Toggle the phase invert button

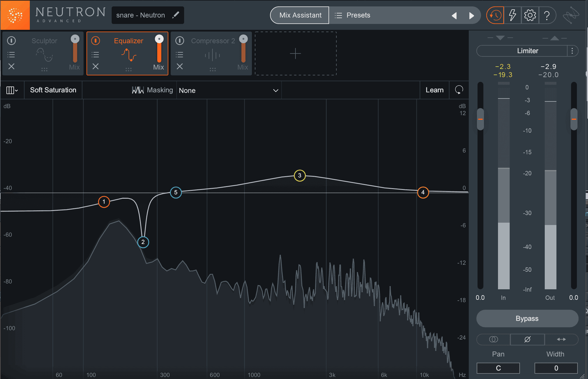[x=528, y=339]
